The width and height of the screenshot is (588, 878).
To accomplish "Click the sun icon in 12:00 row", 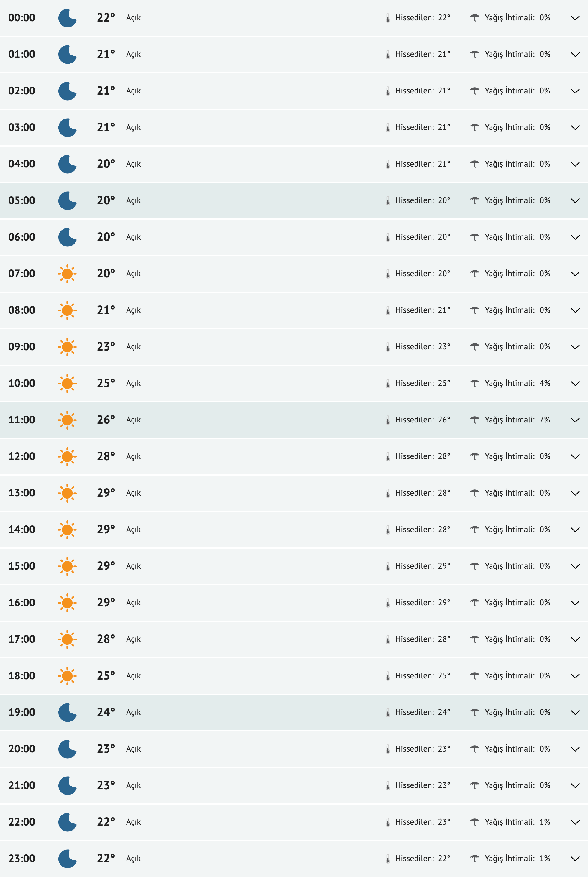I will (67, 456).
